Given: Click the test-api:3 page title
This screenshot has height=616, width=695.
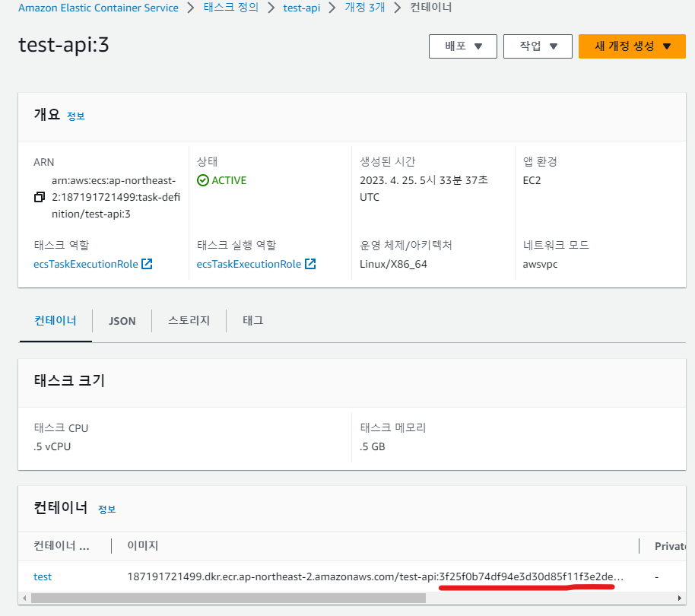Looking at the screenshot, I should coord(63,45).
